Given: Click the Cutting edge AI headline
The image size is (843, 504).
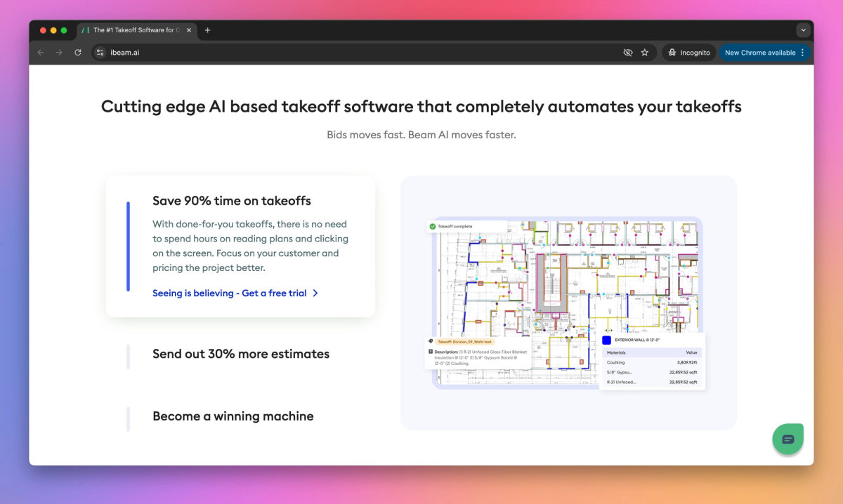Looking at the screenshot, I should click(421, 107).
